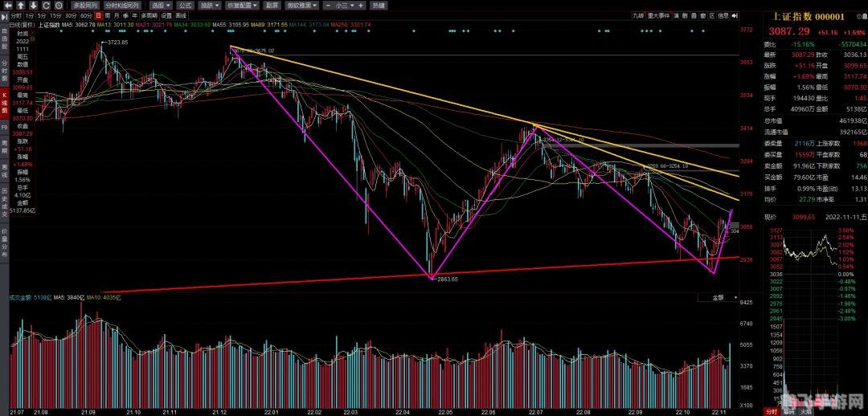Click the 分时 tab below the intraday chart
Viewport: 868px width, 416px height.
coord(772,410)
